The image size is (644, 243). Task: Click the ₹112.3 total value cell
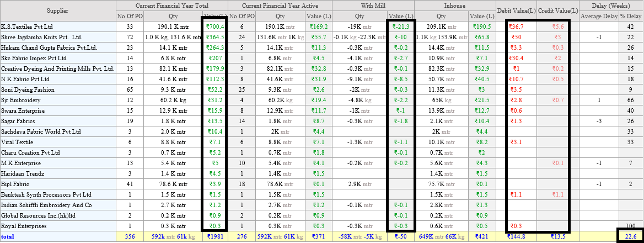pyautogui.click(x=215, y=79)
